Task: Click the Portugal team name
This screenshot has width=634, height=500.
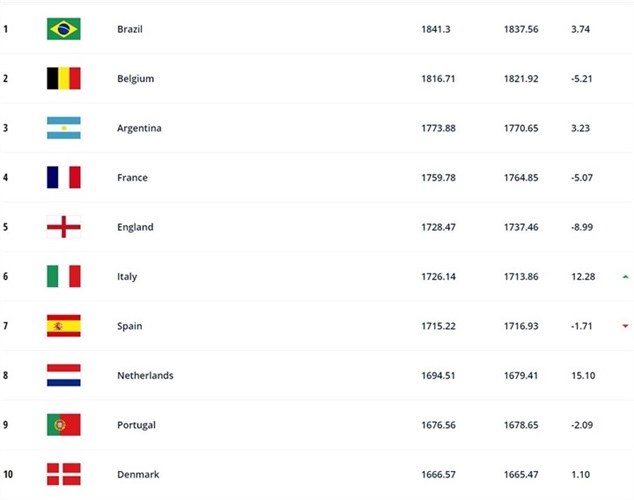Action: click(x=136, y=425)
